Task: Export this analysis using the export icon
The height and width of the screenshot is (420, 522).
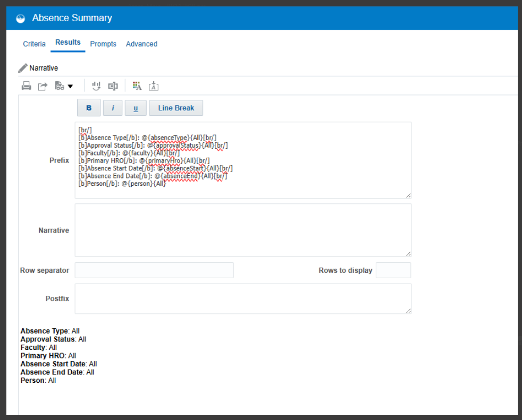Action: pos(43,85)
